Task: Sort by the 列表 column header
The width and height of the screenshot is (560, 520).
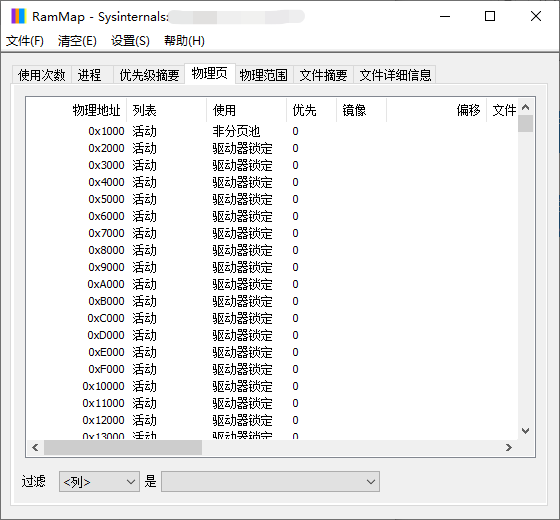Action: [166, 110]
